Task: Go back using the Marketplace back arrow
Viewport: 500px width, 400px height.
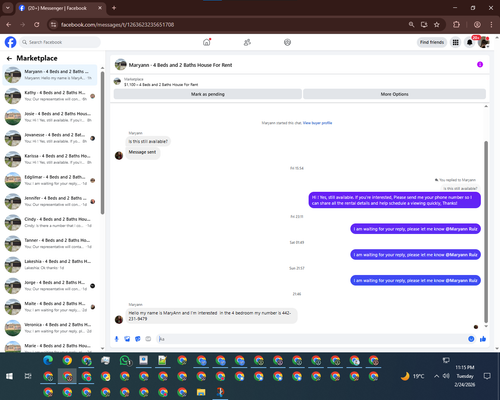Action: point(9,58)
